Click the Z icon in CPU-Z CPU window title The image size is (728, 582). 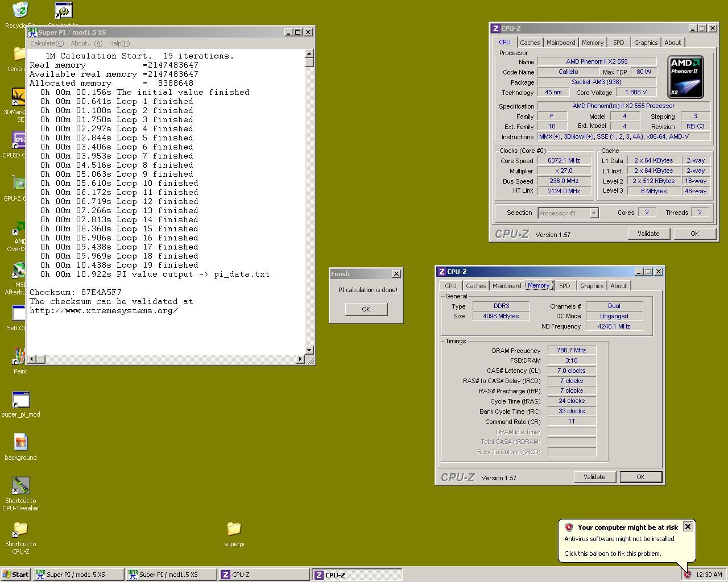coord(495,28)
